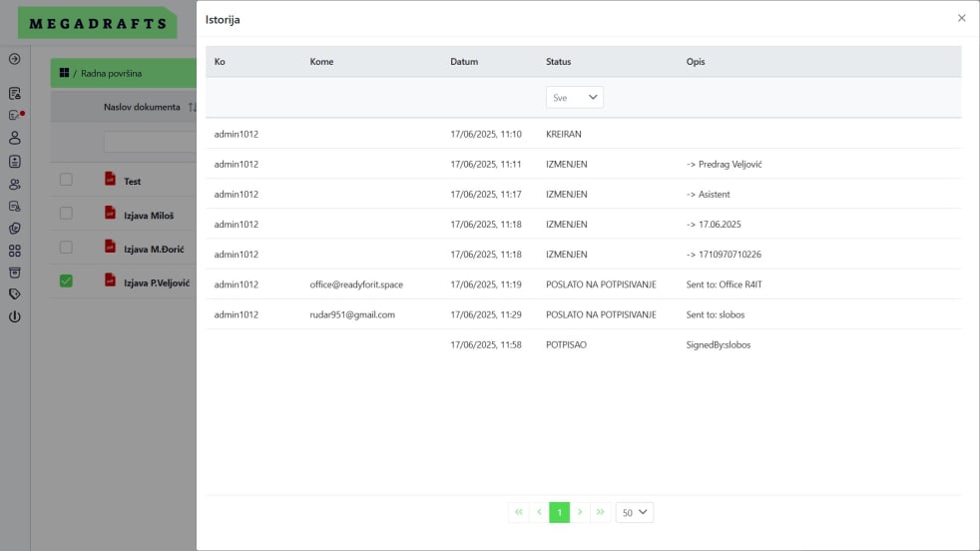Go to the next page arrow
The image size is (980, 551).
click(x=580, y=512)
